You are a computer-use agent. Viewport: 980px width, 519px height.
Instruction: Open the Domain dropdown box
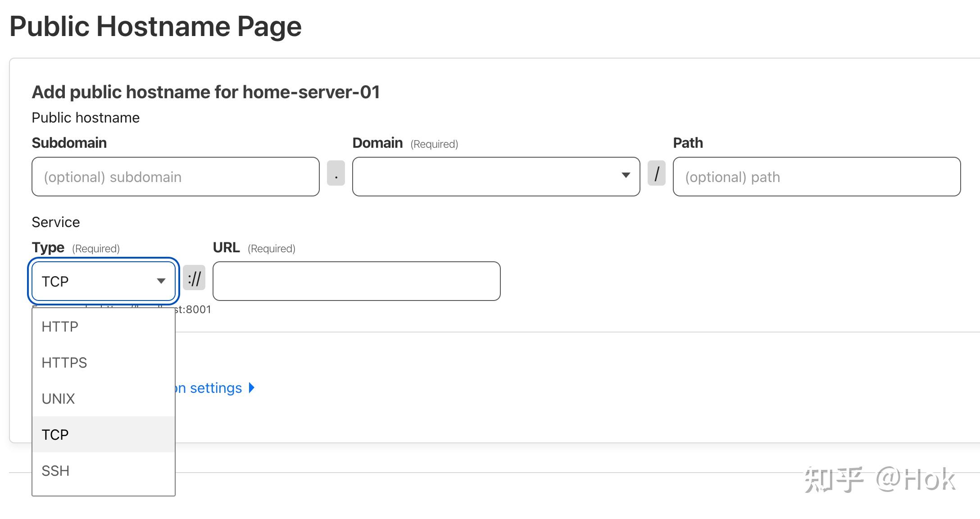tap(486, 177)
